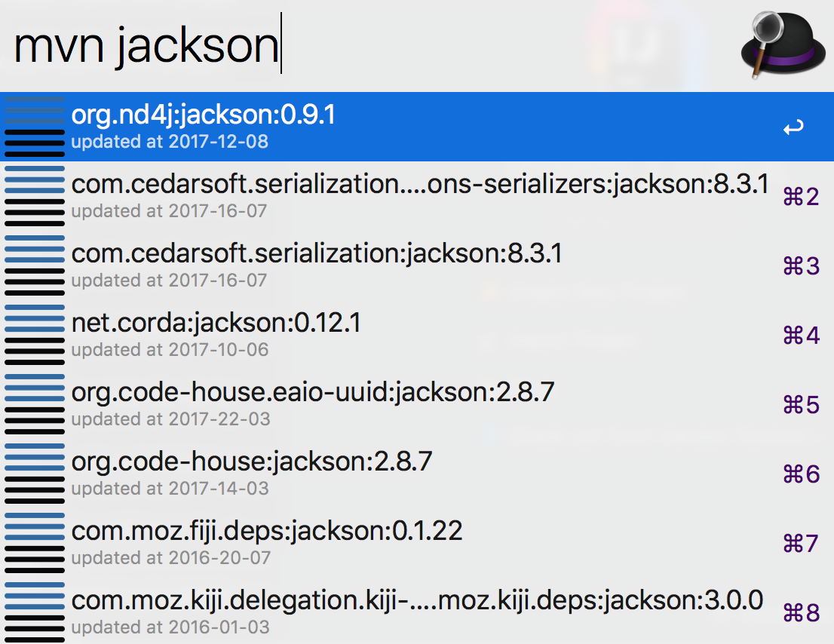Click the icon beside org.code-house:jackson:2.8.7

(35, 474)
